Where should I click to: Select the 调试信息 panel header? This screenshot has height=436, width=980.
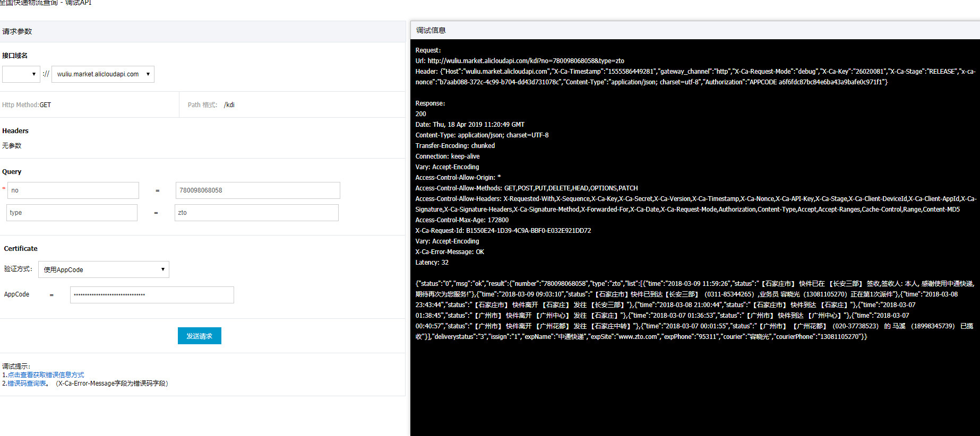[x=431, y=31]
